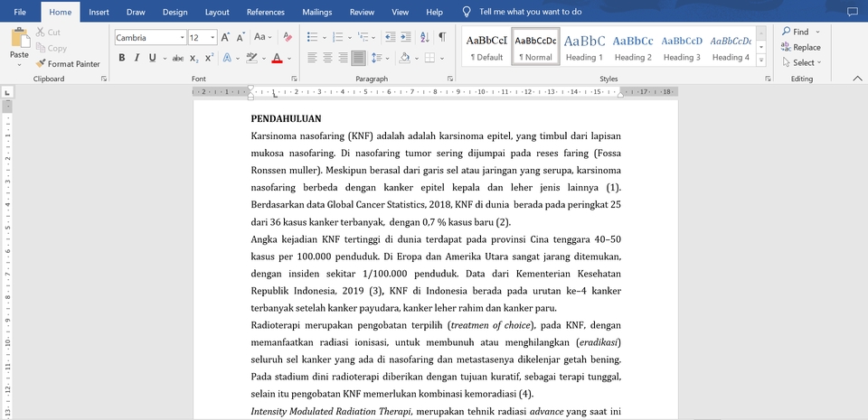Apply red font color
The image size is (868, 420).
click(x=278, y=58)
